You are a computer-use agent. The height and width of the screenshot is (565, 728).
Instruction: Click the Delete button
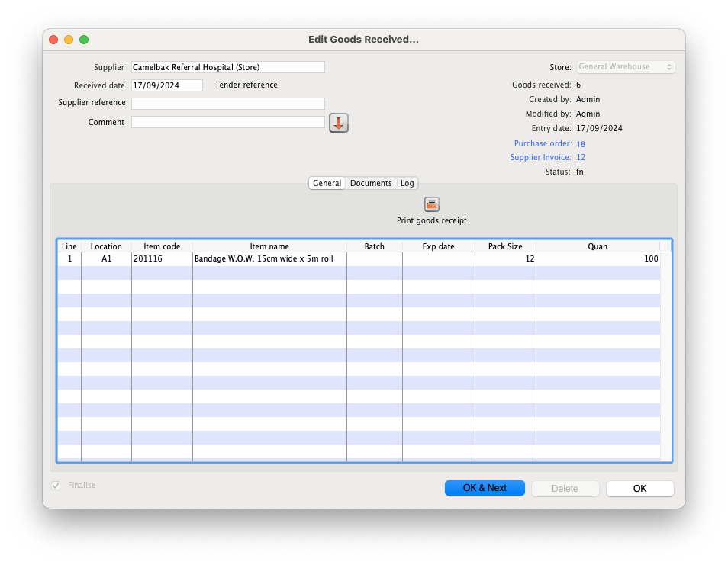(x=565, y=488)
